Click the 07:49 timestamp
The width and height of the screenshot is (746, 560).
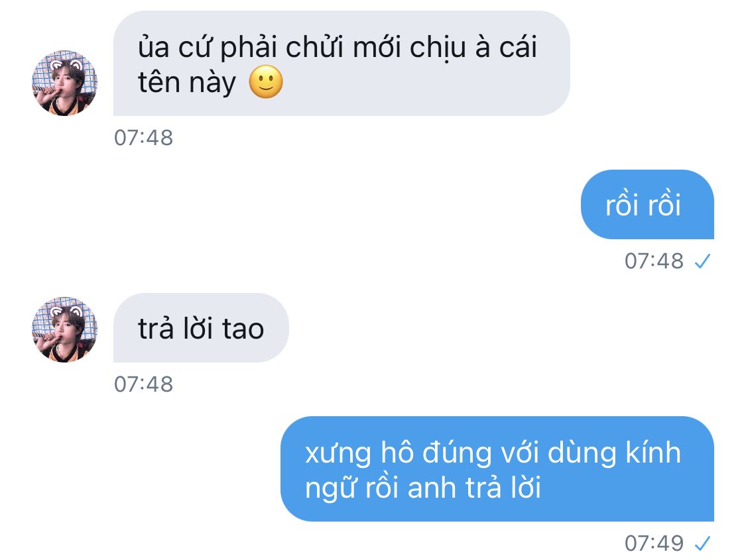pos(654,543)
